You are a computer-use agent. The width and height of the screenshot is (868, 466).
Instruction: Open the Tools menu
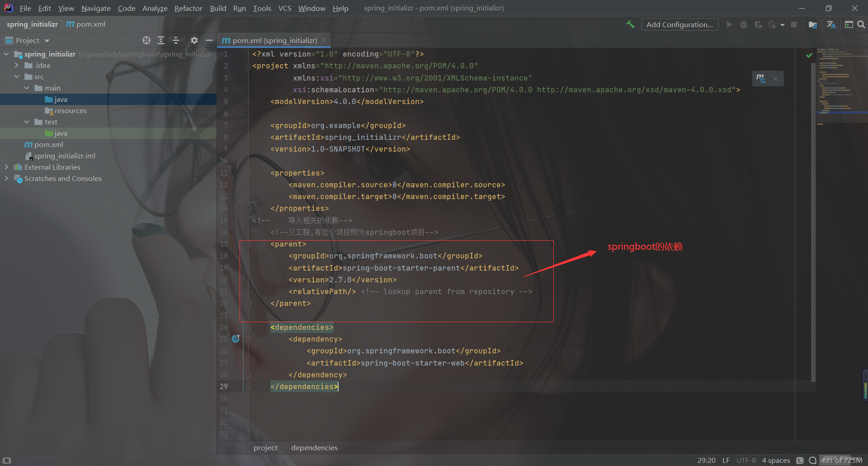(x=262, y=8)
